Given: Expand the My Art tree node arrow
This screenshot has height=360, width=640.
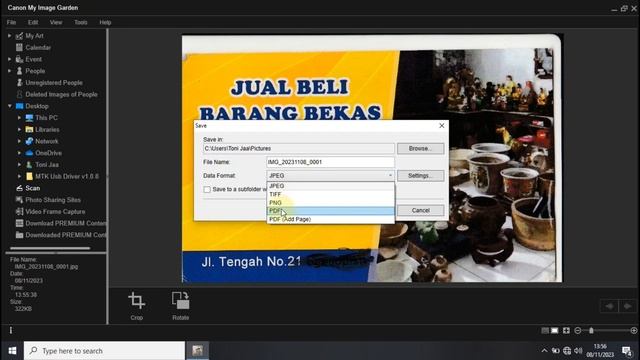Looking at the screenshot, I should 9,36.
